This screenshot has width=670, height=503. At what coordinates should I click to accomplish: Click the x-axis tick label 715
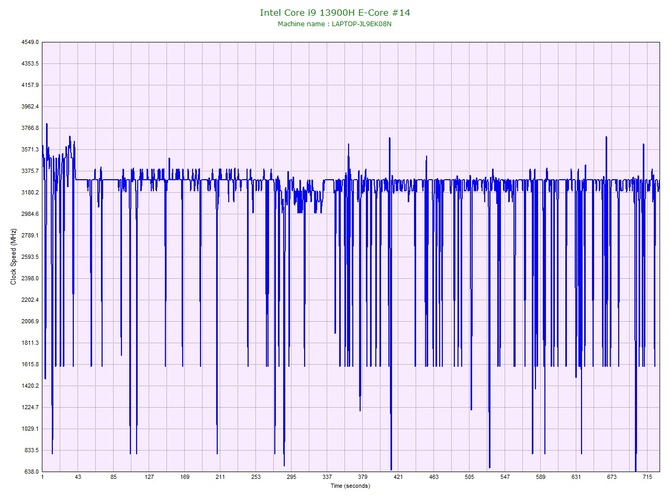647,477
